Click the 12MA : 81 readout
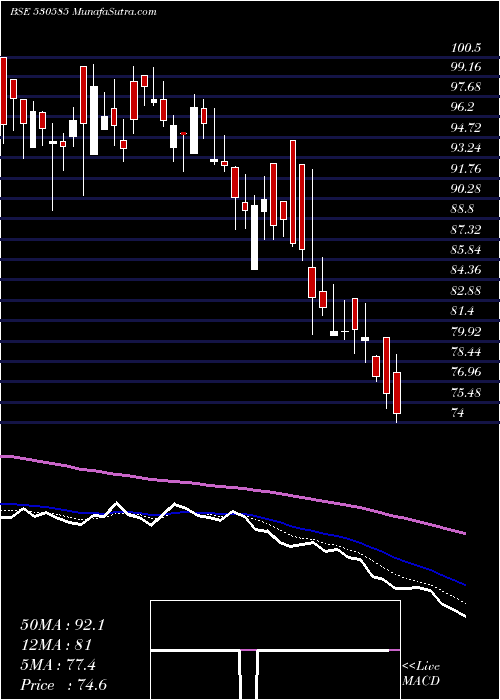500x700 pixels. [x=56, y=646]
